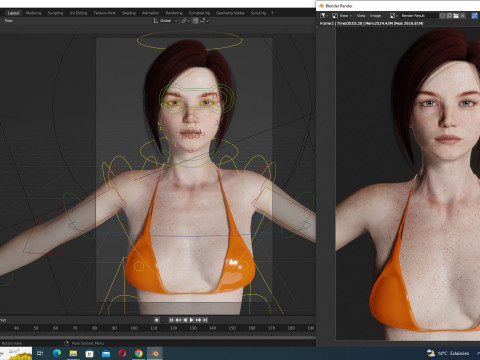Screen dimensions: 480x360
Task: Open image editor mode selector icon
Action: click(x=335, y=16)
